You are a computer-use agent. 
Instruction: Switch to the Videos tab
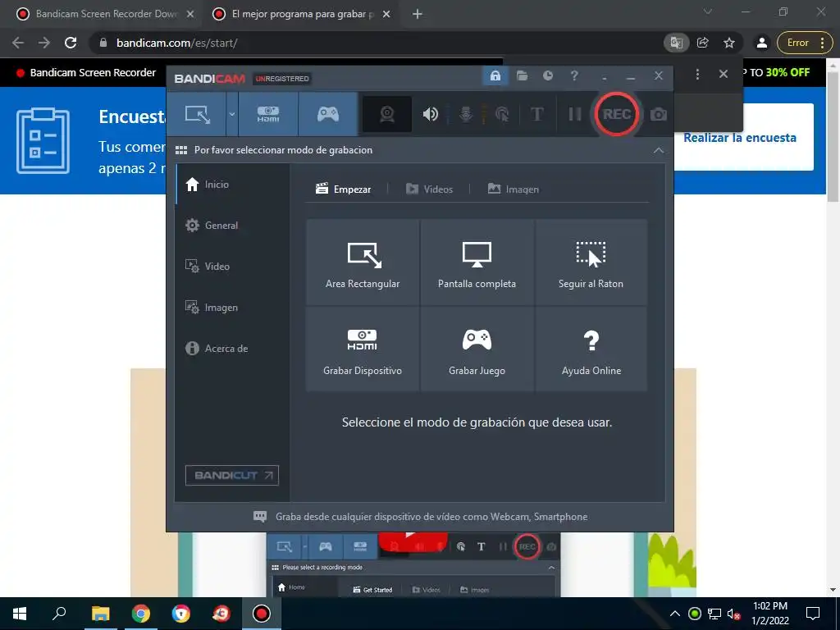point(429,189)
